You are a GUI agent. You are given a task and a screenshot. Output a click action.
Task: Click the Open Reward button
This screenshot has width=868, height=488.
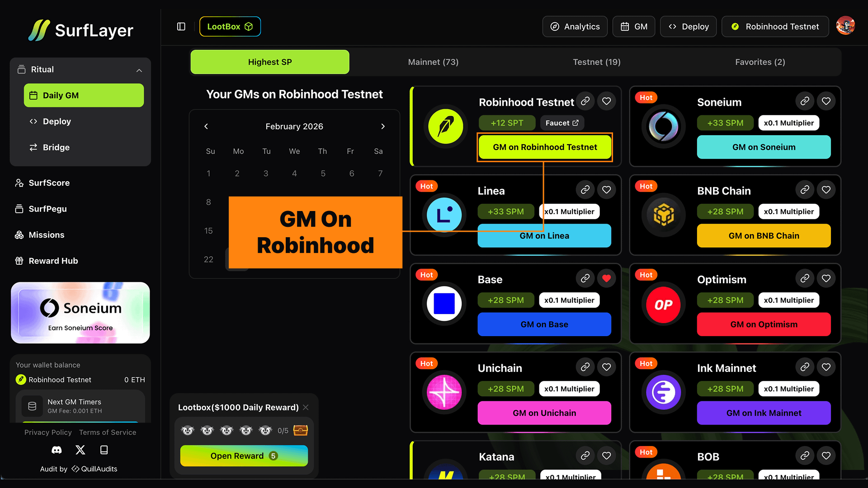[244, 456]
